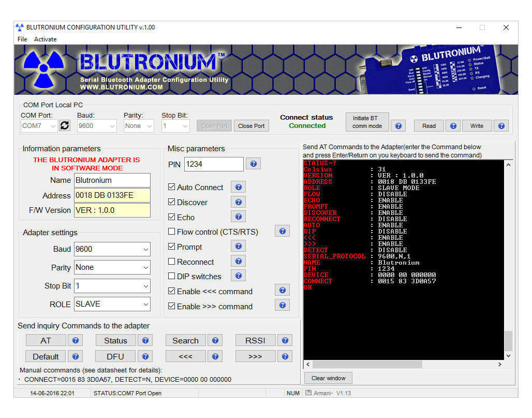
Task: Open the File menu
Action: pos(22,39)
